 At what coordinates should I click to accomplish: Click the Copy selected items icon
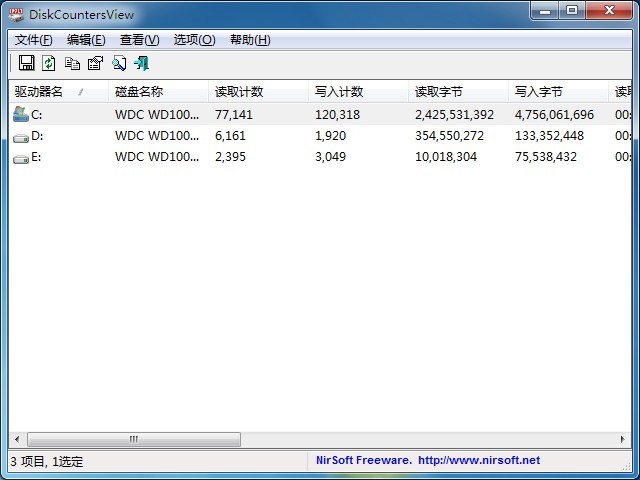pyautogui.click(x=72, y=64)
